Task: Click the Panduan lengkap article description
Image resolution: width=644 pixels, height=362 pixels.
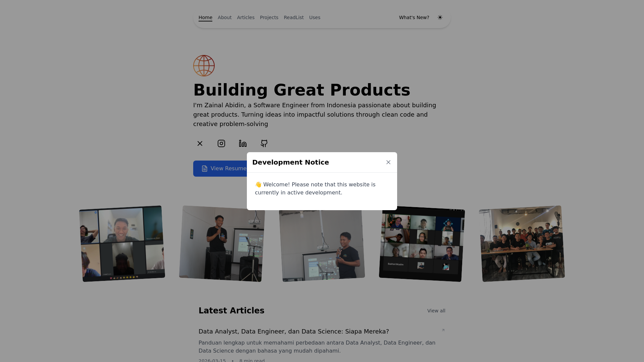Action: coord(317,347)
